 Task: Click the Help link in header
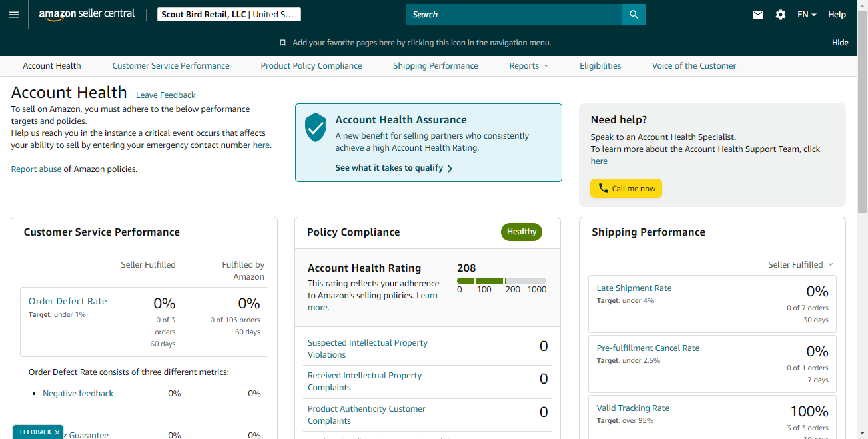pyautogui.click(x=837, y=14)
